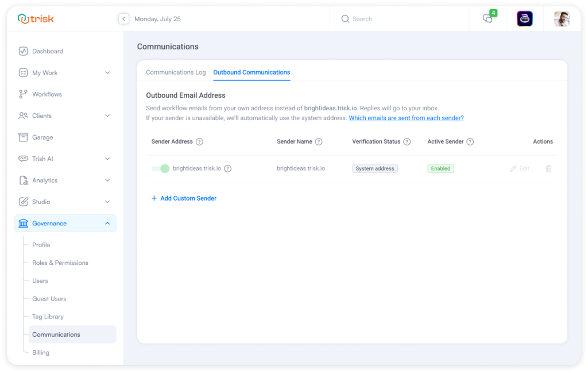Click the Trish AI bot avatar icon
The width and height of the screenshot is (588, 373).
pos(524,19)
